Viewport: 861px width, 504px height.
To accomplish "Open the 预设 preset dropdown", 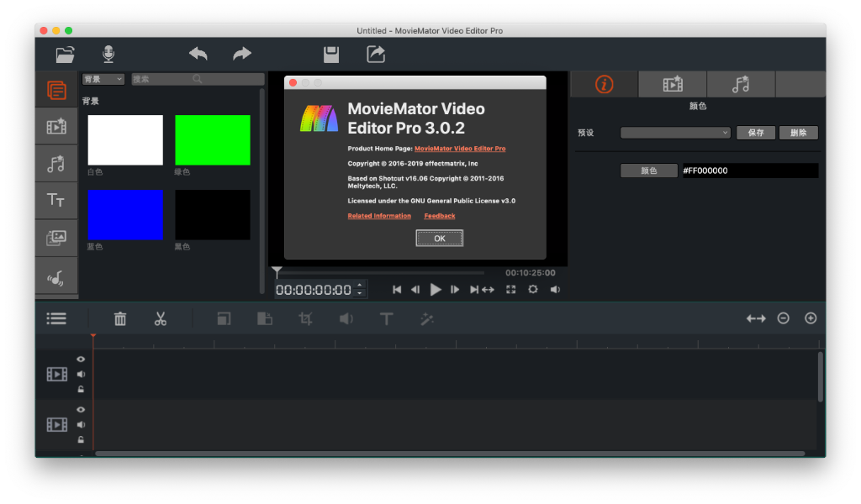I will coord(675,133).
